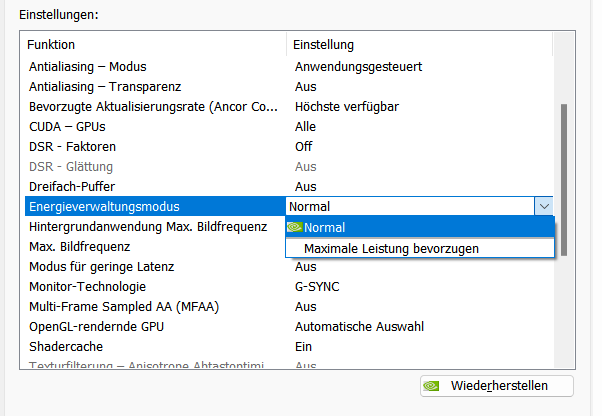Select the Antialiasing – Modus row

(x=289, y=67)
